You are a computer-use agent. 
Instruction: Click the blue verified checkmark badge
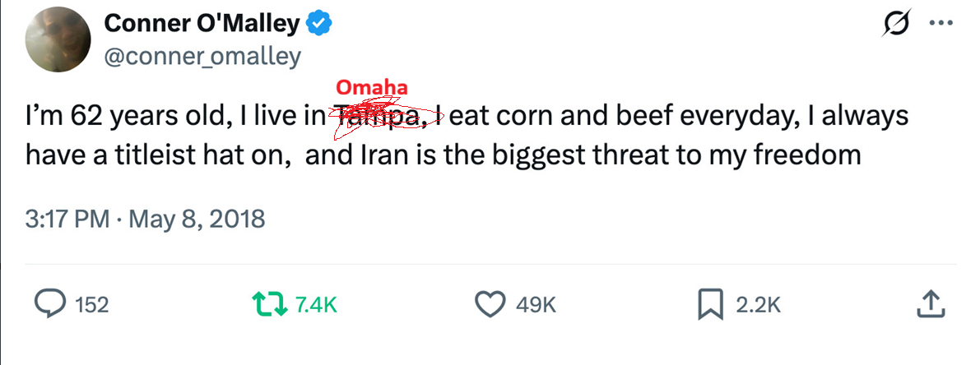[x=319, y=25]
